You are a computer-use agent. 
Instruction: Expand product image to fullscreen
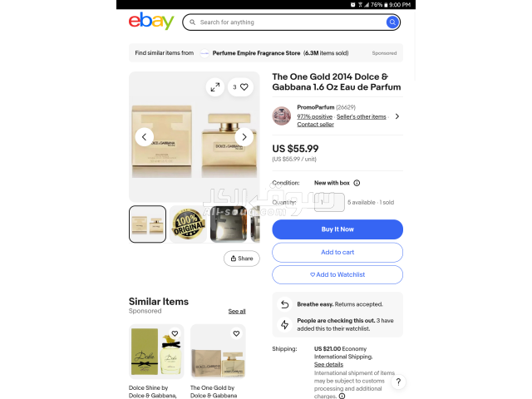pyautogui.click(x=215, y=87)
